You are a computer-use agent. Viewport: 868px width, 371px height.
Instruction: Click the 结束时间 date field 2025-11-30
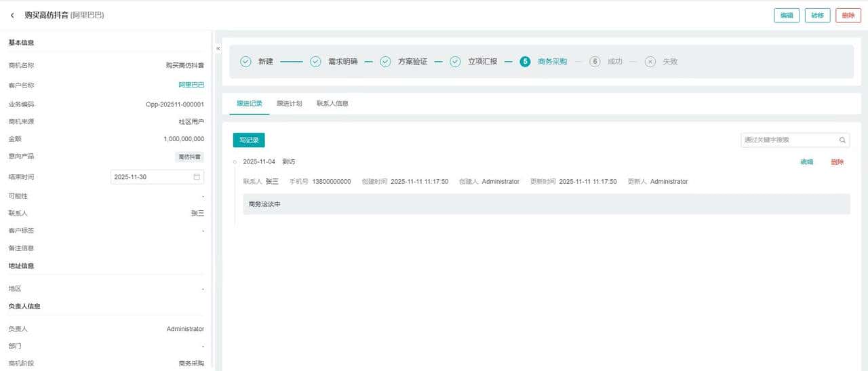pyautogui.click(x=157, y=177)
